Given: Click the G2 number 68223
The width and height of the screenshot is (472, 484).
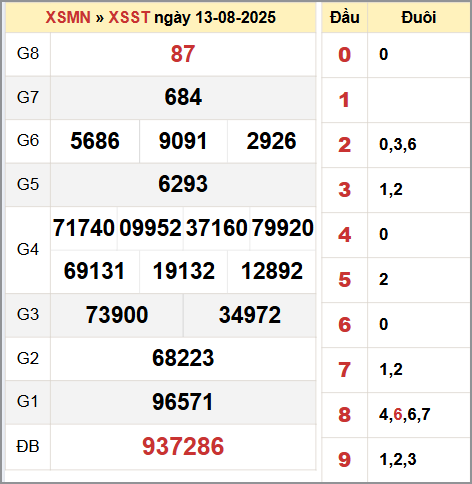Looking at the screenshot, I should [183, 358].
